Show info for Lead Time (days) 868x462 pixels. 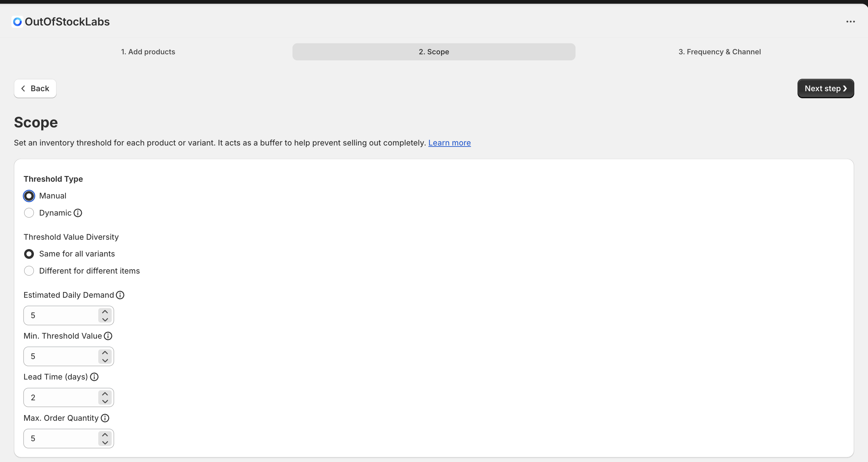pos(94,377)
